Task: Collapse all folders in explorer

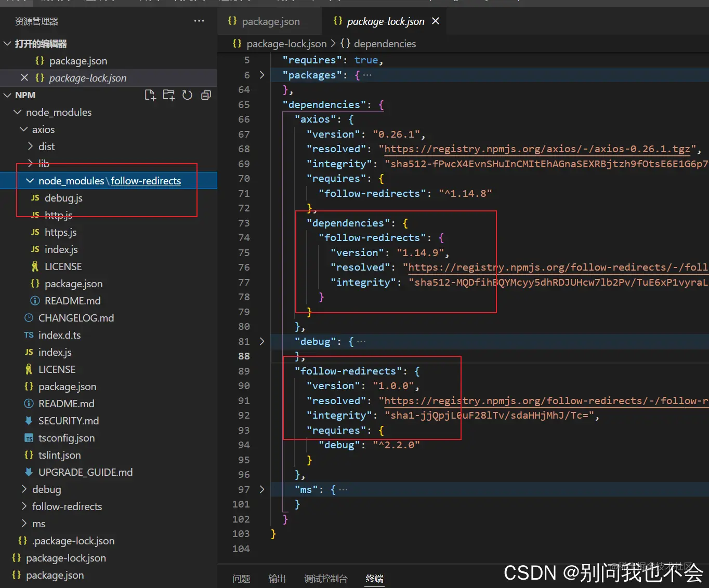Action: pyautogui.click(x=206, y=95)
